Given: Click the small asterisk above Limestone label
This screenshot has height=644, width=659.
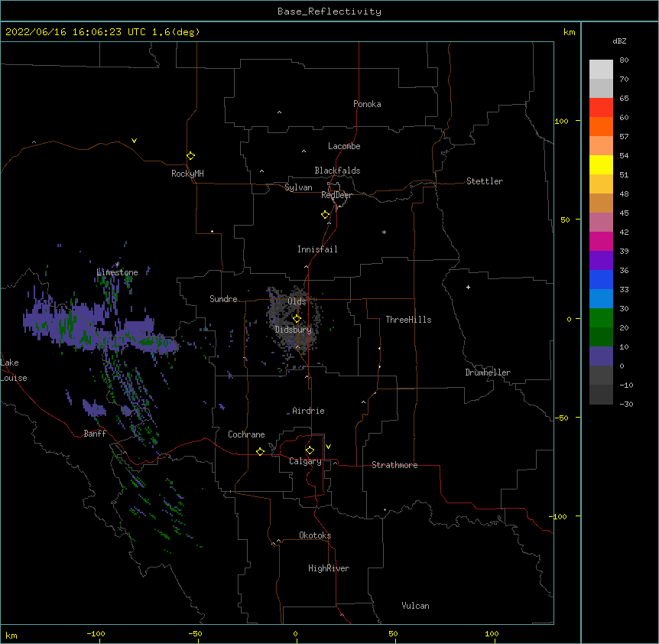Looking at the screenshot, I should (x=118, y=265).
